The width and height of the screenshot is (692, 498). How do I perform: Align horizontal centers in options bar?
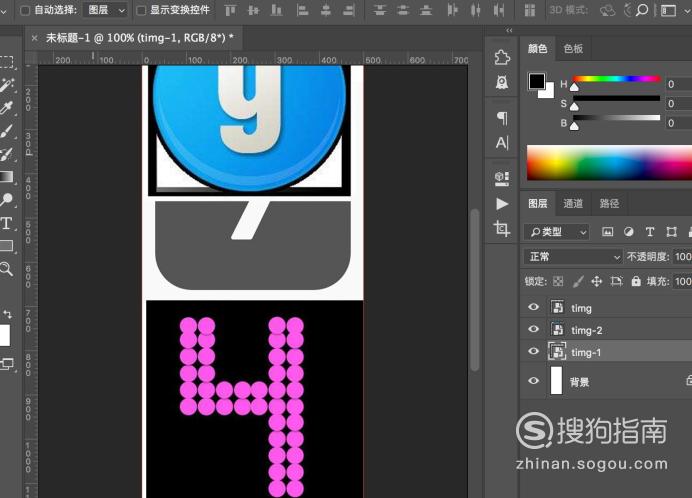coord(326,10)
